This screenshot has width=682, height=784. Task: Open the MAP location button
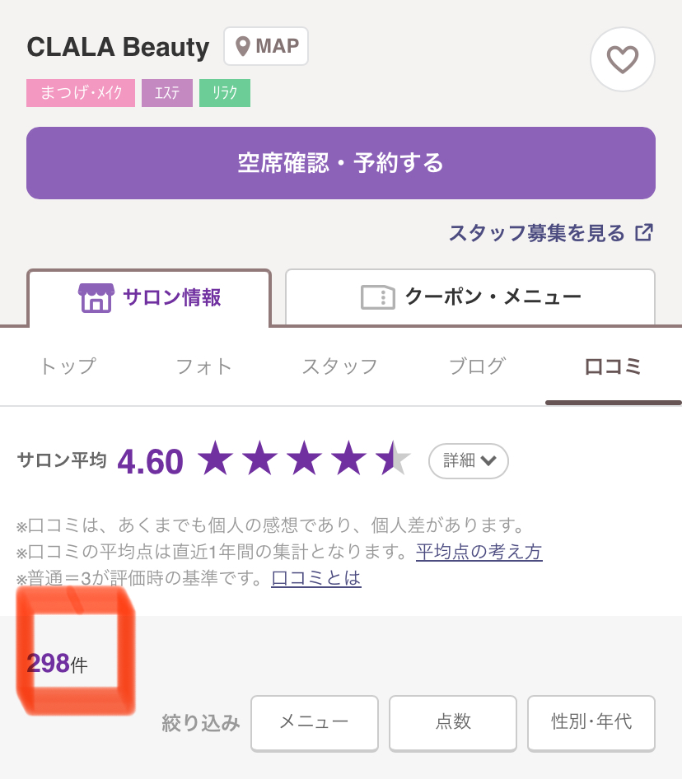(266, 46)
